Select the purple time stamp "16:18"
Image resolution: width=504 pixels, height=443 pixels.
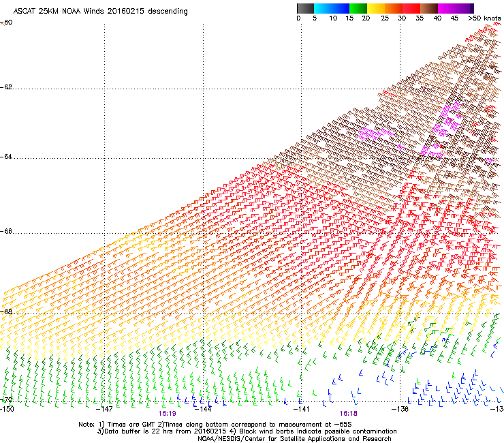pyautogui.click(x=349, y=414)
